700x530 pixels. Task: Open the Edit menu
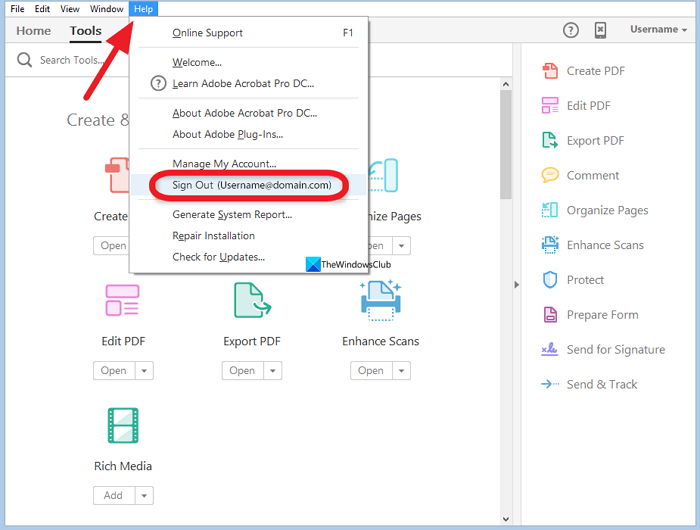42,8
